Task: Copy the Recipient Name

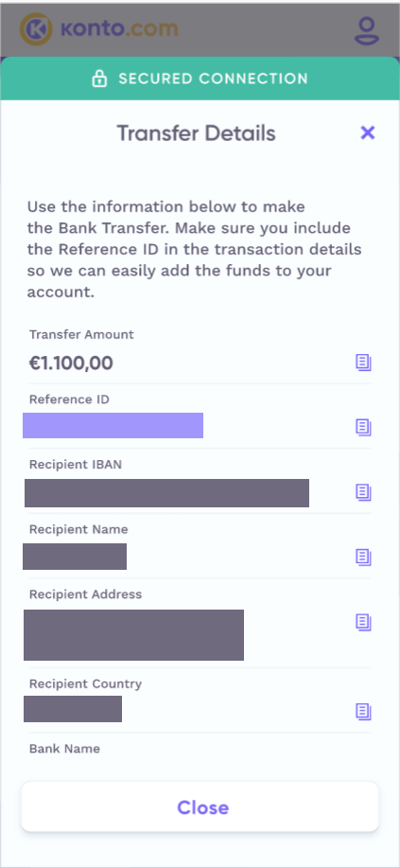Action: (363, 557)
